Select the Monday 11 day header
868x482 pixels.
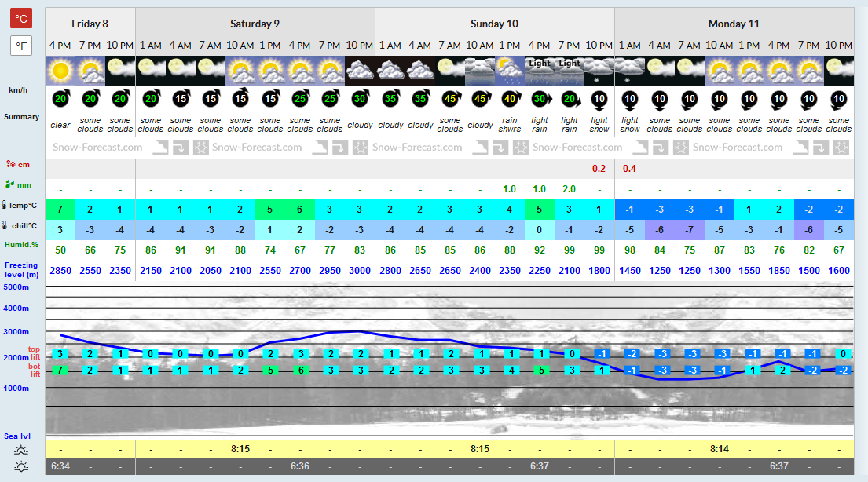[734, 24]
